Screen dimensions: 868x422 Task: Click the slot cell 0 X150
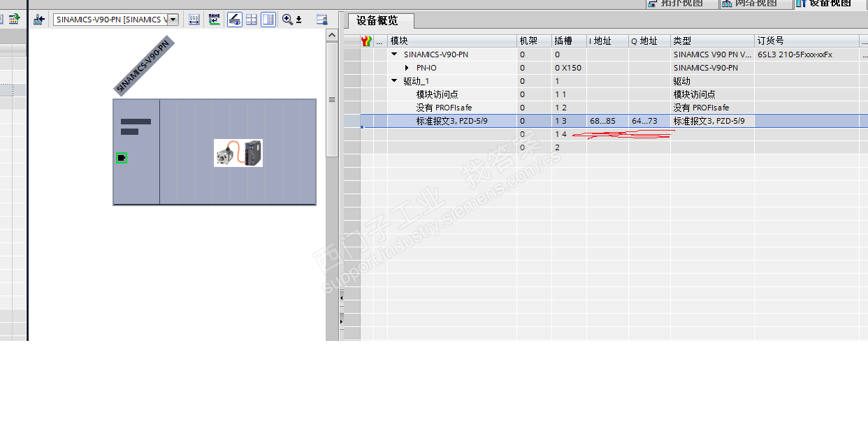pos(567,68)
